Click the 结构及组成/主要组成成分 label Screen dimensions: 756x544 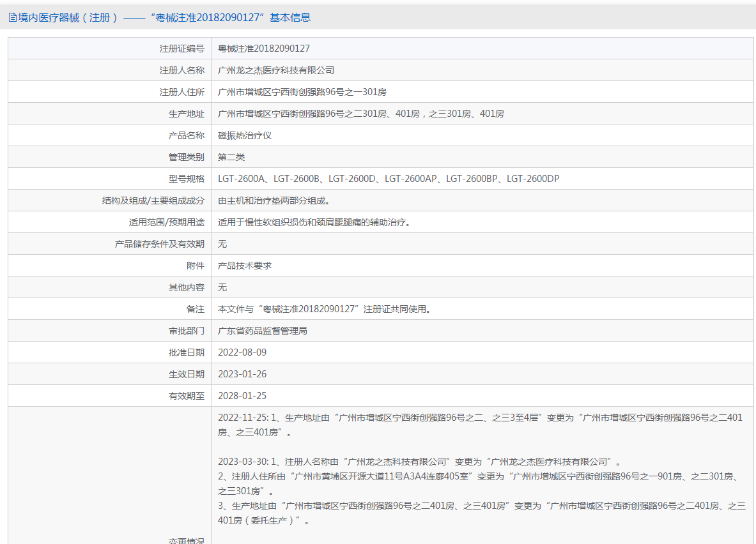(x=153, y=200)
